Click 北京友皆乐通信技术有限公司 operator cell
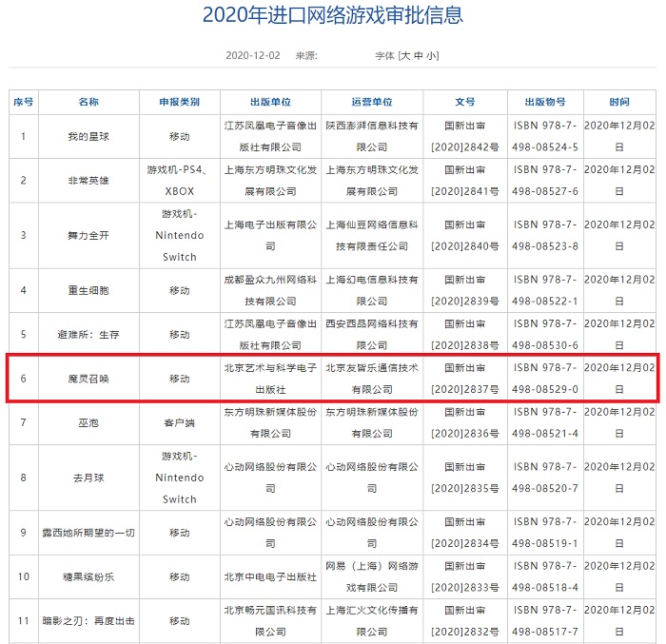The height and width of the screenshot is (644, 666). click(370, 379)
